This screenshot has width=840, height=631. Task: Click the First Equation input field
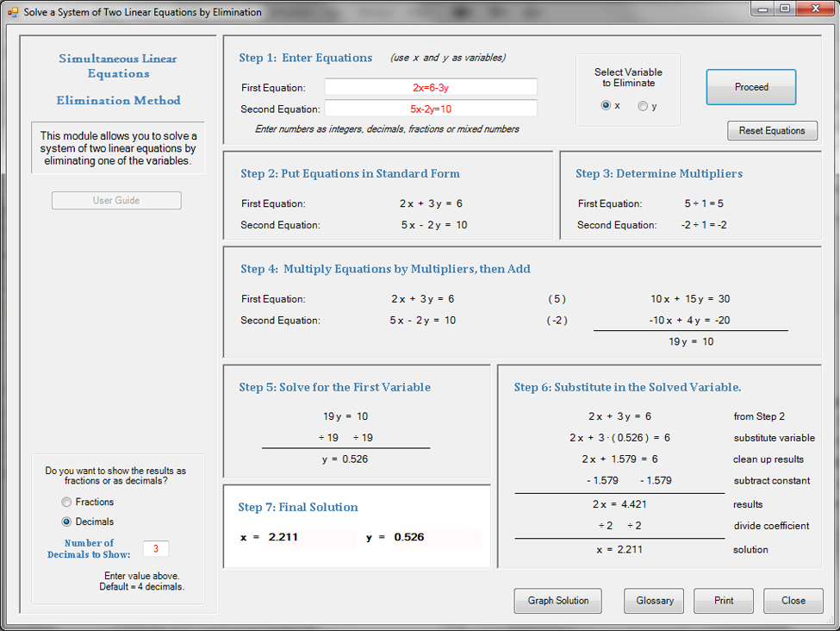(431, 87)
